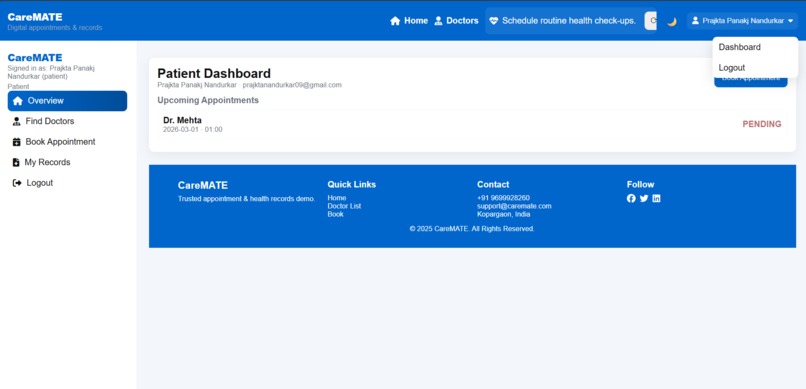Click the footer phone number +91 9699928260
This screenshot has width=806, height=389.
503,198
